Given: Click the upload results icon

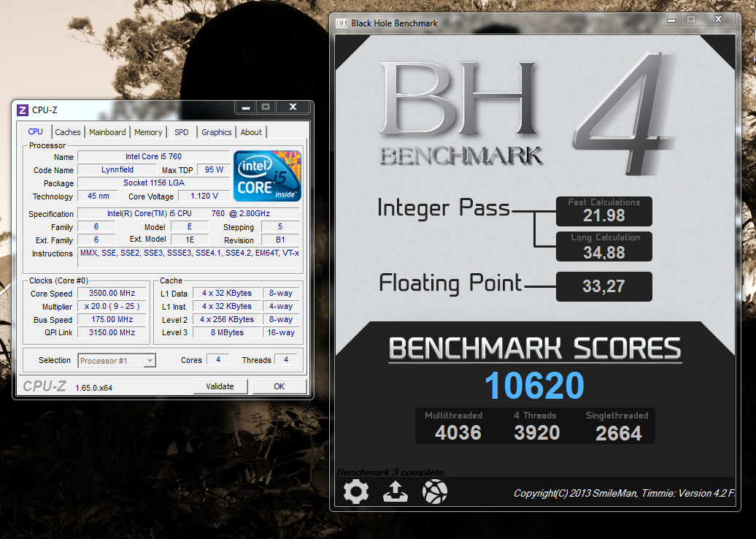Looking at the screenshot, I should pyautogui.click(x=396, y=492).
